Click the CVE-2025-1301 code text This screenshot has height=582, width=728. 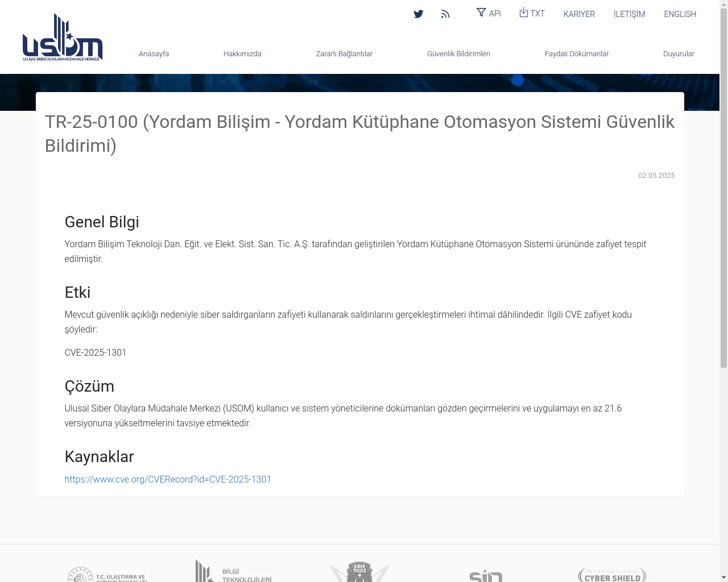click(x=96, y=352)
